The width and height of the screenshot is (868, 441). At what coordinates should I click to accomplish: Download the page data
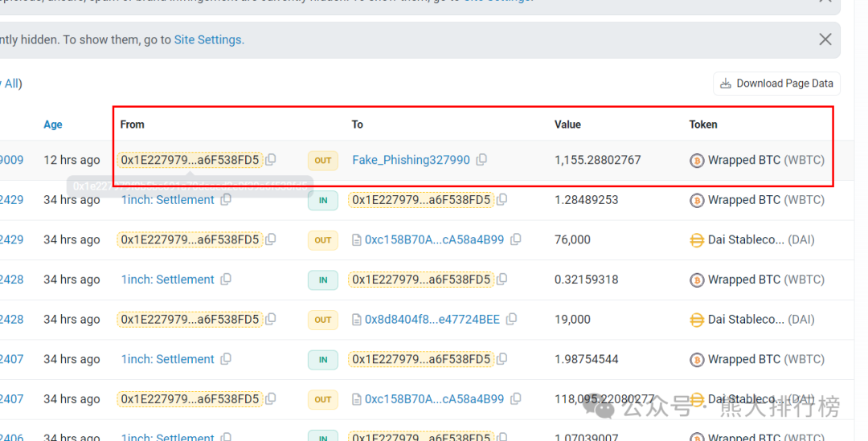point(776,84)
